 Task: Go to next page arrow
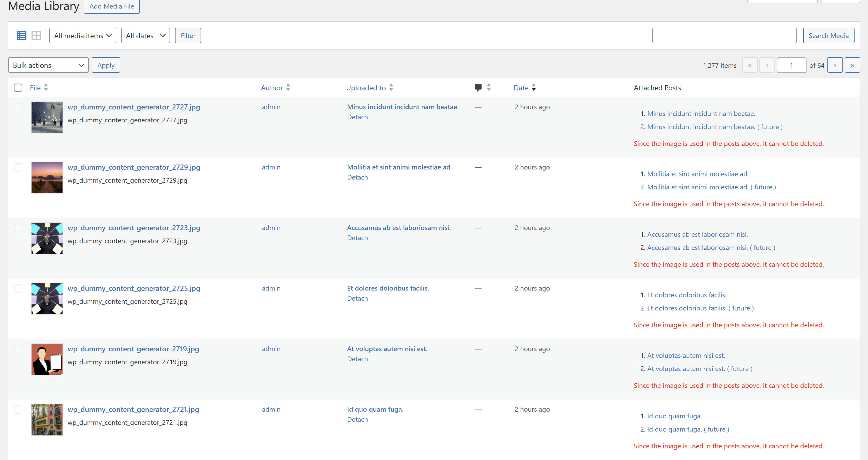coord(835,65)
